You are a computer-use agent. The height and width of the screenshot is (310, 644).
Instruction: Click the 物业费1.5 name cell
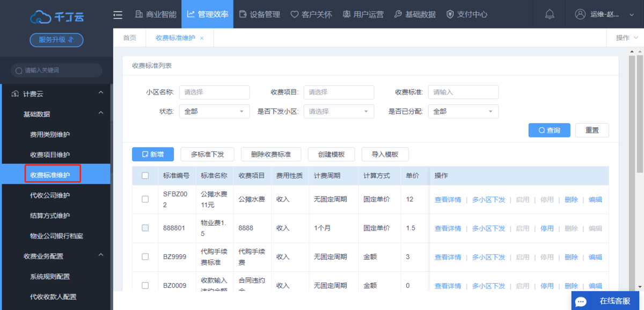coord(214,228)
